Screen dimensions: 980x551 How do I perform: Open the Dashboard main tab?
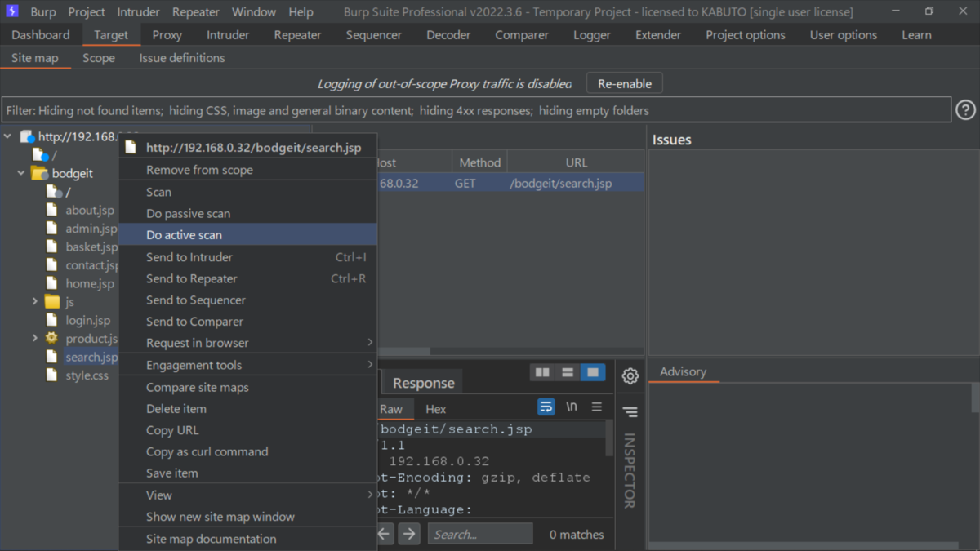tap(41, 35)
